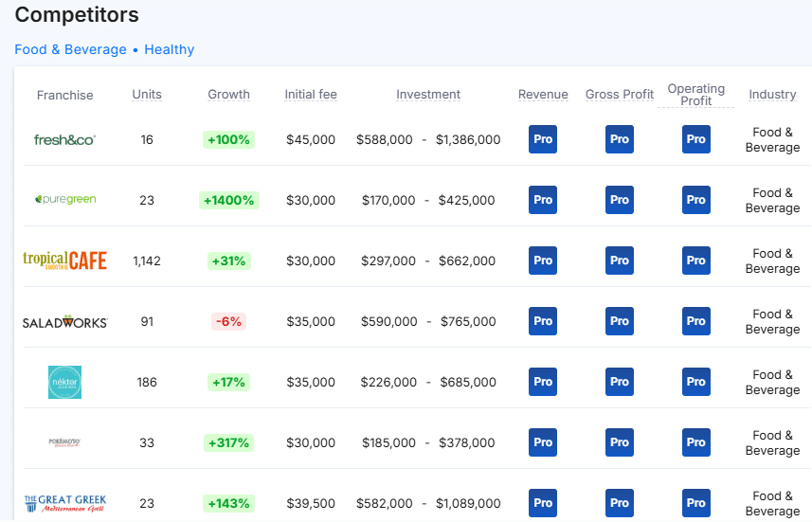Click the +143% growth badge
The width and height of the screenshot is (812, 522).
(x=228, y=503)
